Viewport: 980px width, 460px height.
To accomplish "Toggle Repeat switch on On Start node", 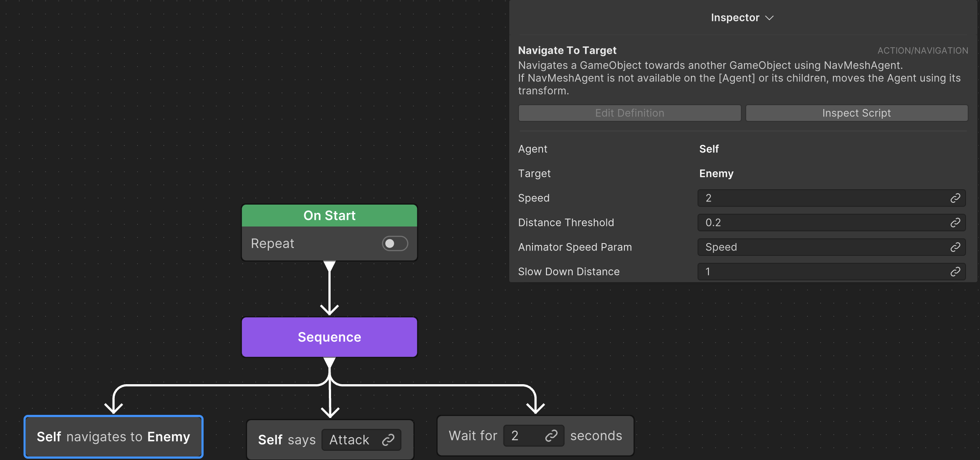I will [395, 244].
